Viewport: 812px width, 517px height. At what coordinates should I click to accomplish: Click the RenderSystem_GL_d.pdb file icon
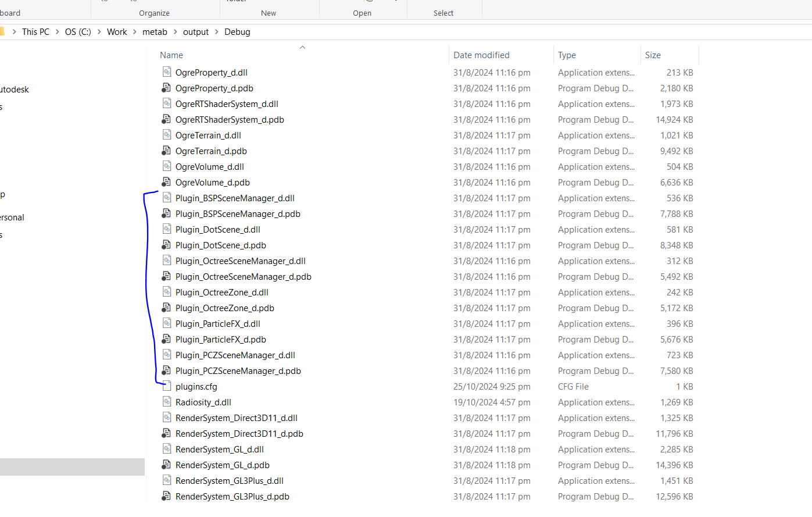click(166, 465)
